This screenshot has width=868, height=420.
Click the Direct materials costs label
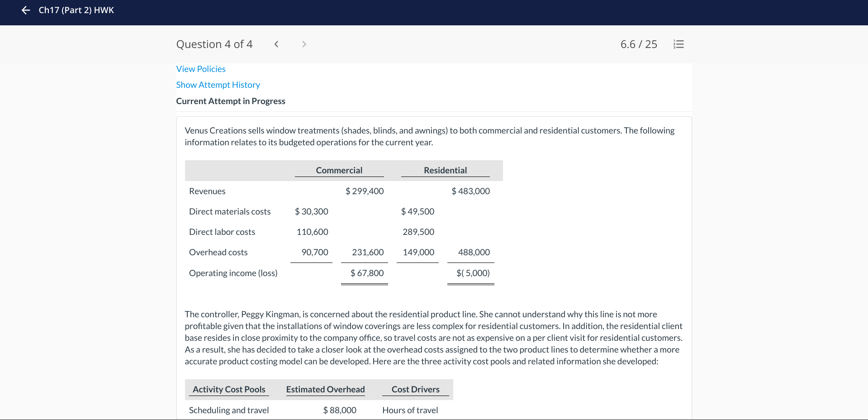230,211
